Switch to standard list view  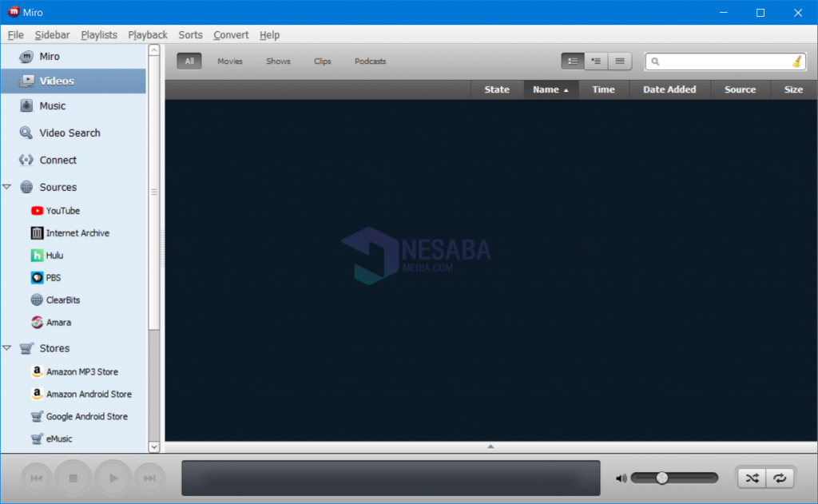pos(573,62)
